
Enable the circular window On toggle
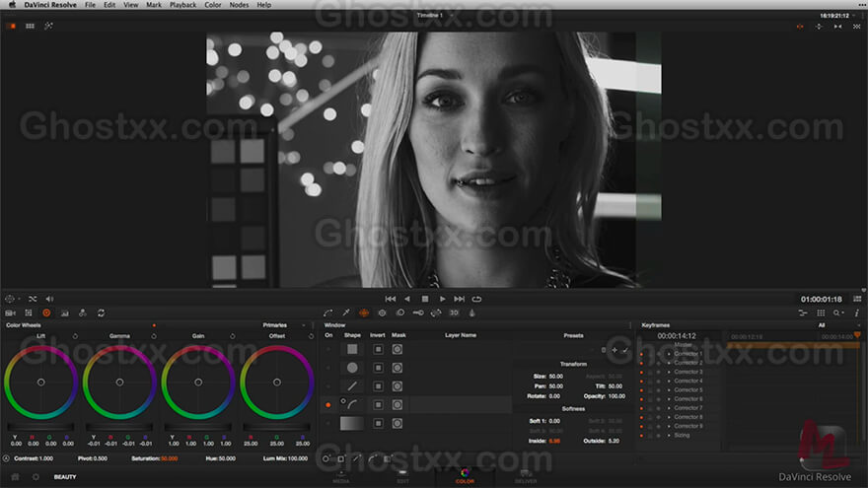(328, 368)
